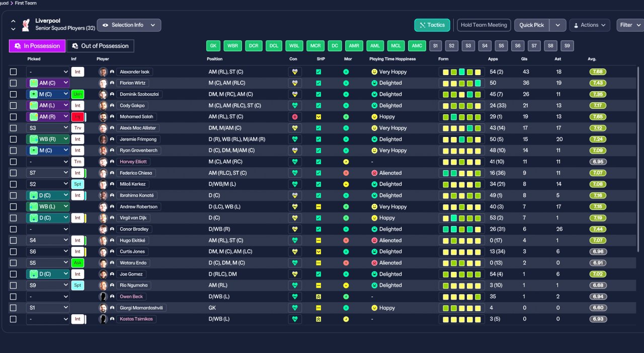
Task: Click Hold Team Meeting button
Action: pyautogui.click(x=484, y=25)
